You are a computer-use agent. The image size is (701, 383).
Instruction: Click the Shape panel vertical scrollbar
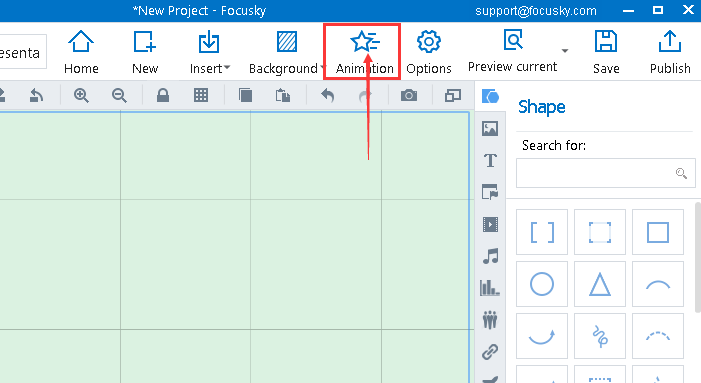[x=698, y=257]
